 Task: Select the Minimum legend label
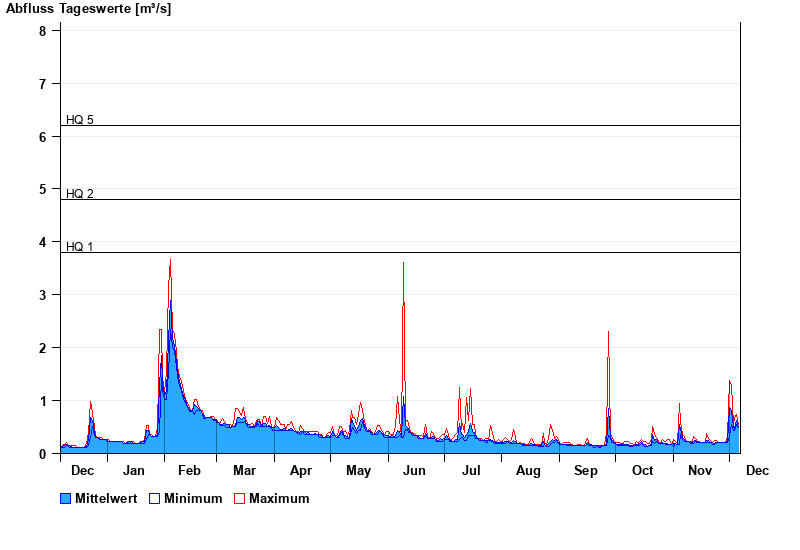click(x=193, y=498)
